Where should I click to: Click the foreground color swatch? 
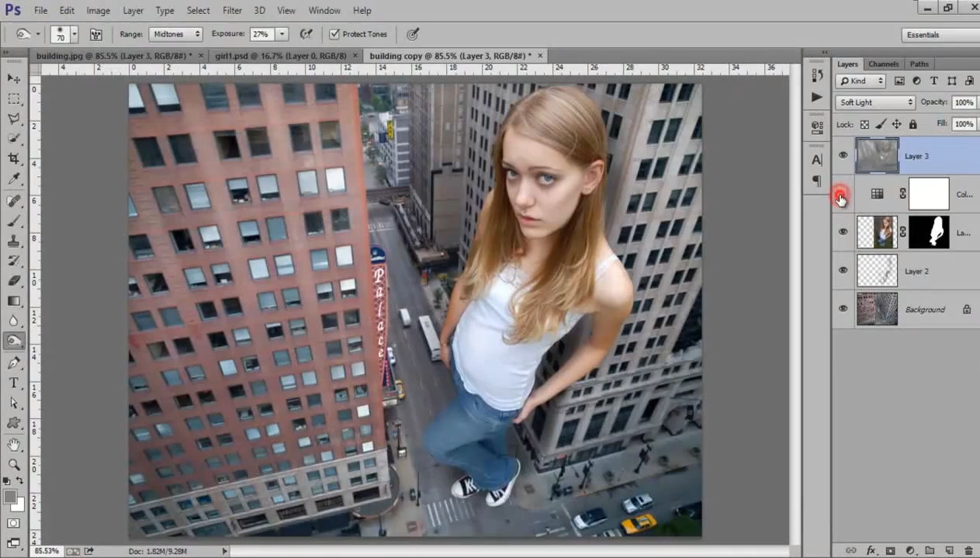[x=10, y=497]
